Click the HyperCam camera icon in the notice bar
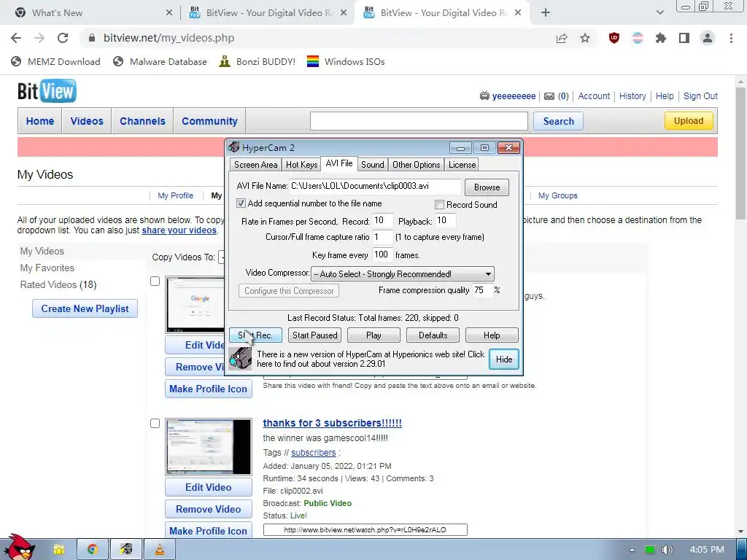This screenshot has height=560, width=747. 240,359
